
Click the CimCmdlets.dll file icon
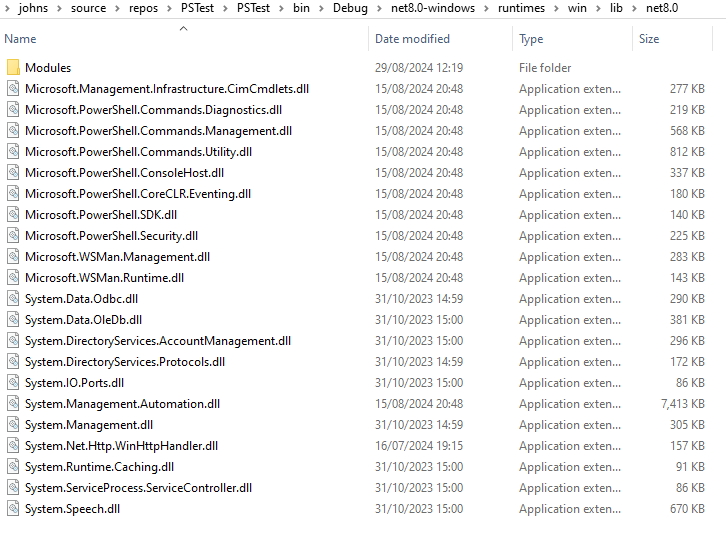pyautogui.click(x=13, y=88)
